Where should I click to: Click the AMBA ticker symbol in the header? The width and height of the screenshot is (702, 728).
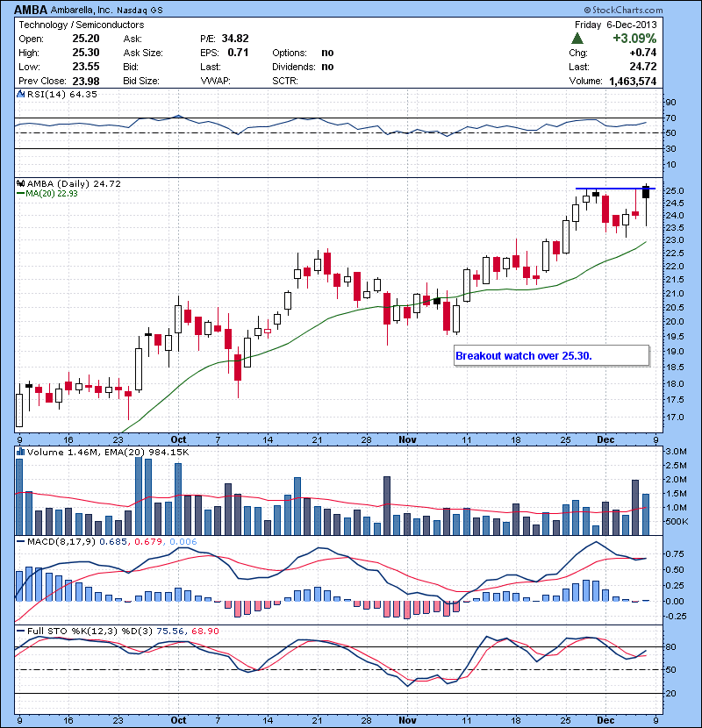(x=31, y=10)
